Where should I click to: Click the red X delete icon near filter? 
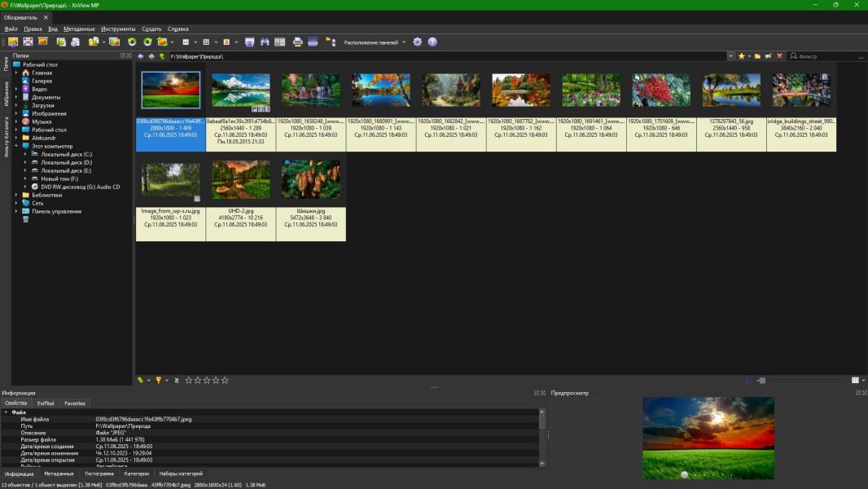pos(779,56)
